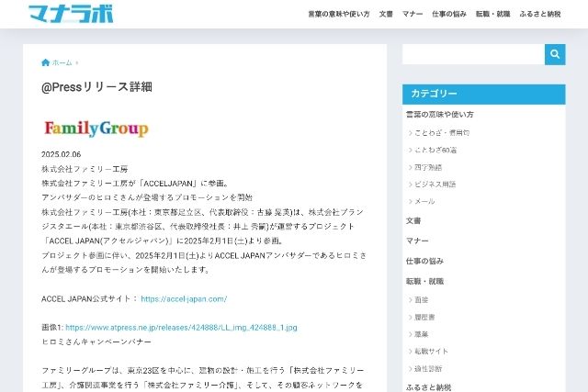
Task: Open sidebar subcategory メール
Action: pyautogui.click(x=424, y=202)
